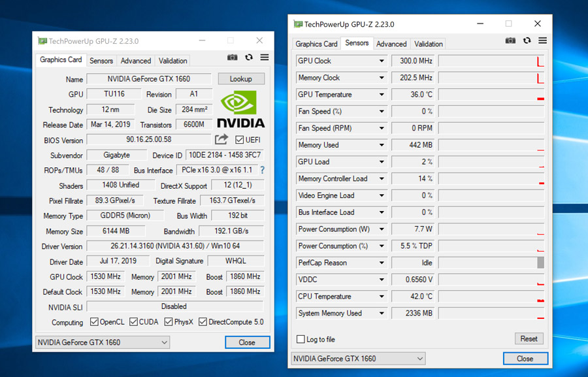588x377 pixels.
Task: Open the Memory Used sensor dropdown
Action: (x=382, y=145)
